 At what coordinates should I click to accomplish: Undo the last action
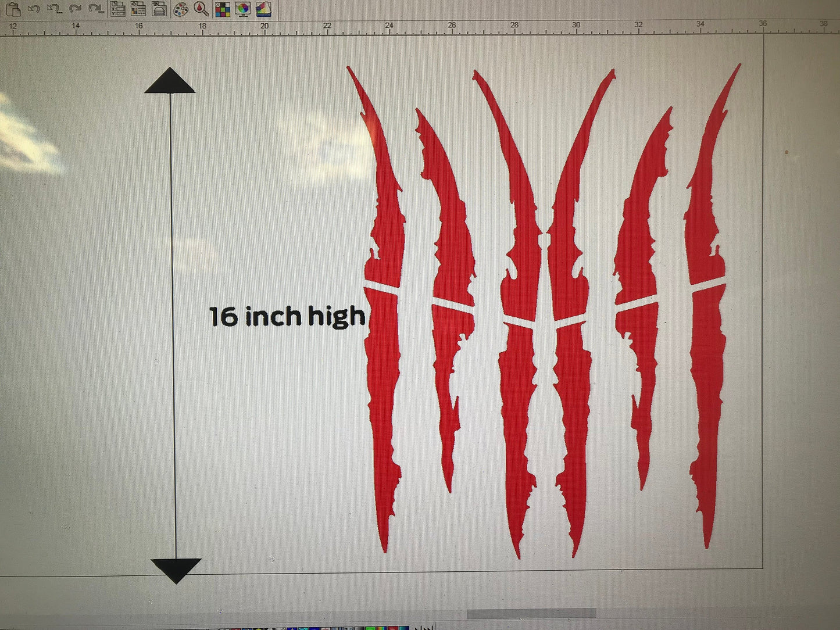[34, 9]
